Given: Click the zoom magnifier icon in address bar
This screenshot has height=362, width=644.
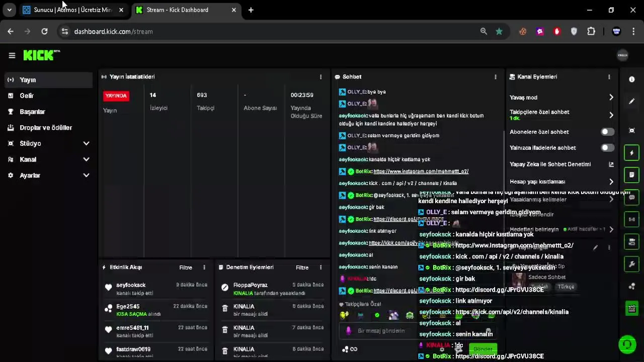Looking at the screenshot, I should [484, 31].
